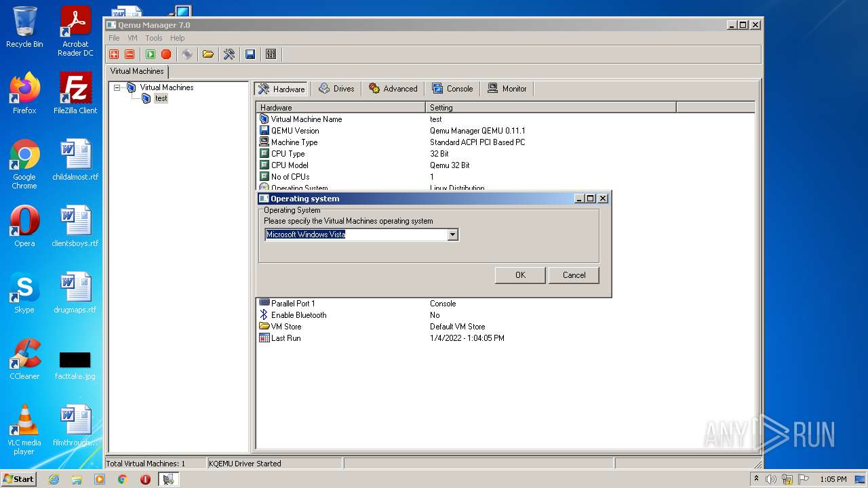
Task: Switch to the Monitor tab
Action: (507, 89)
